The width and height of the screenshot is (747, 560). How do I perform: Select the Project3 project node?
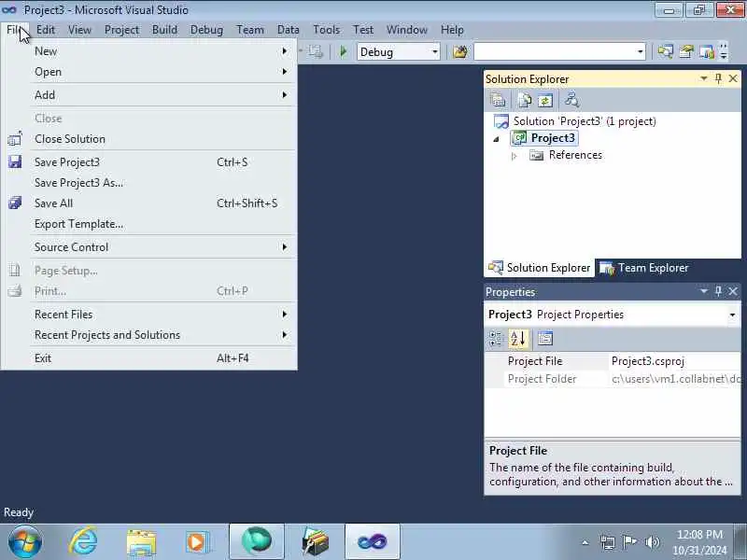point(553,138)
